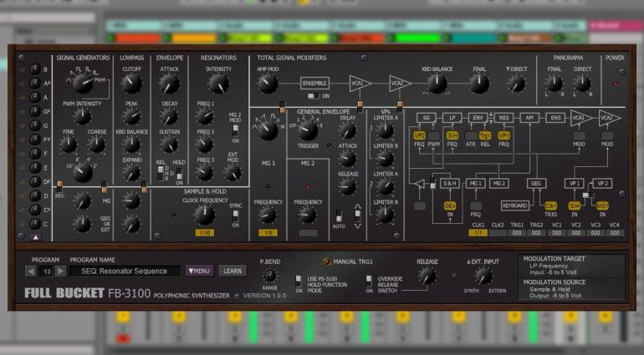Viewport: 644px width, 355px height.
Task: Toggle the MG 2 MOD ON switch
Action: [x=235, y=131]
